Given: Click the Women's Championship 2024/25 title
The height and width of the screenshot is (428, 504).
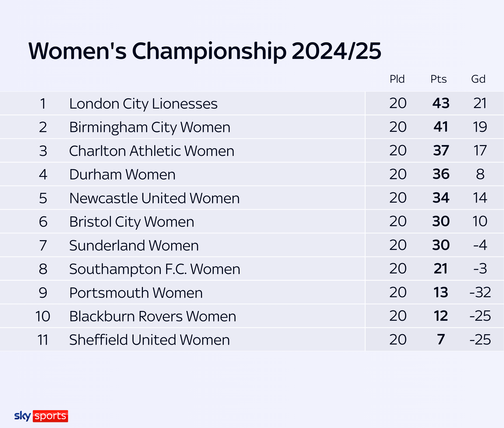Looking at the screenshot, I should click(x=205, y=51).
